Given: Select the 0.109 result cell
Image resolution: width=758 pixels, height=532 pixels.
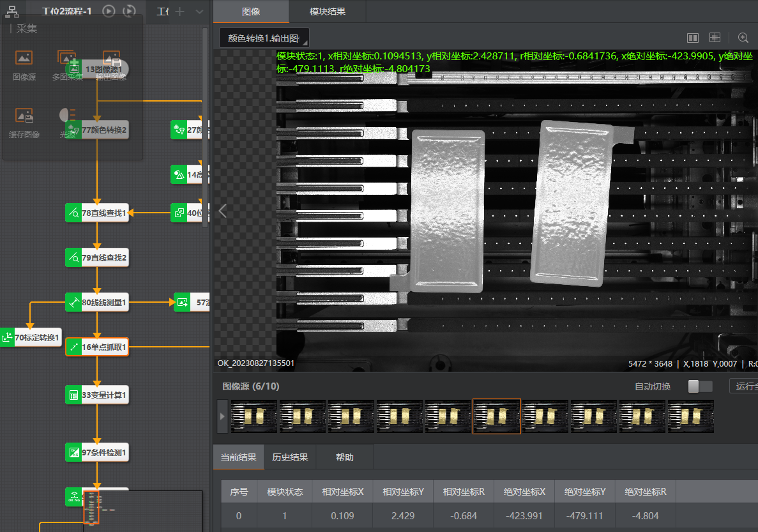Looking at the screenshot, I should click(x=343, y=515).
